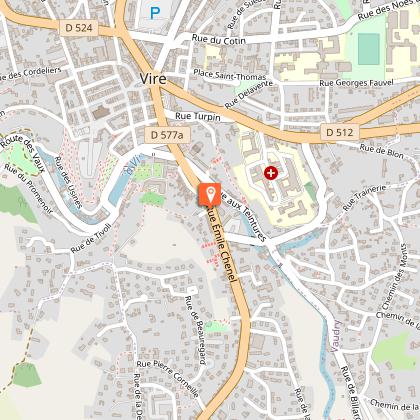Click the Rue de Beauregard label

click(196, 330)
